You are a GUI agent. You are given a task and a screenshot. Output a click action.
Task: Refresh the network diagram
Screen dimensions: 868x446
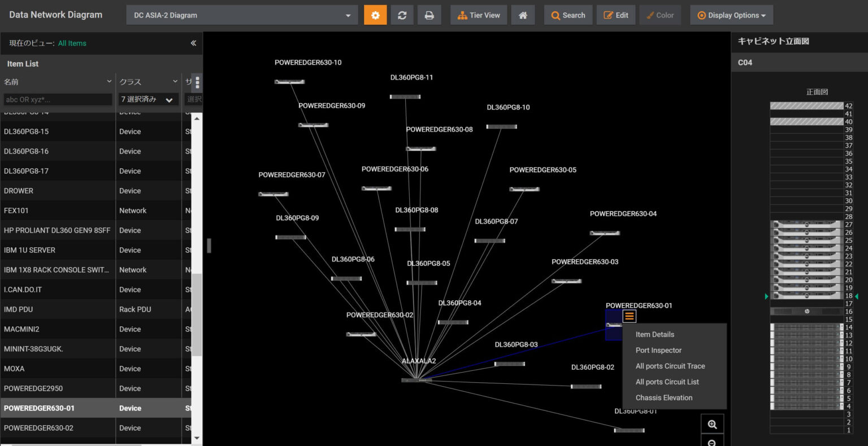point(402,15)
